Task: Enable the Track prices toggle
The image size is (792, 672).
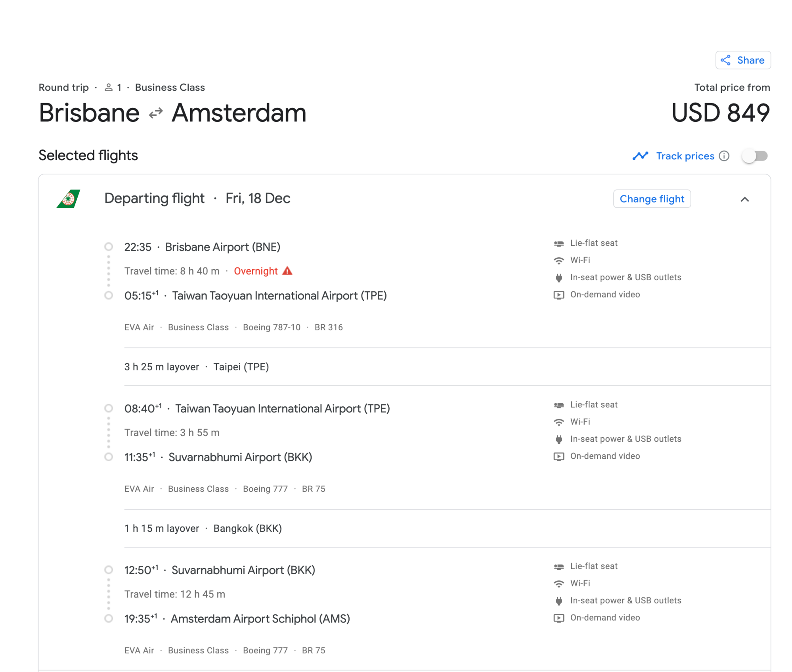Action: pyautogui.click(x=755, y=156)
